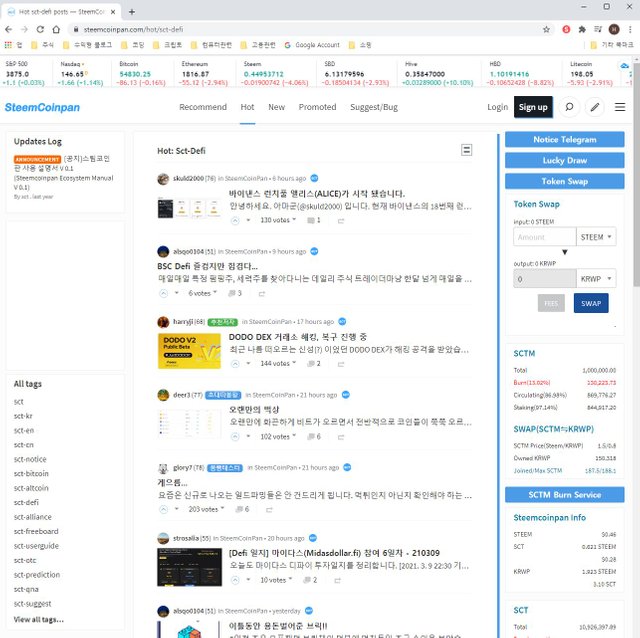Image resolution: width=640 pixels, height=638 pixels.
Task: Switch to the New tab
Action: (x=276, y=107)
